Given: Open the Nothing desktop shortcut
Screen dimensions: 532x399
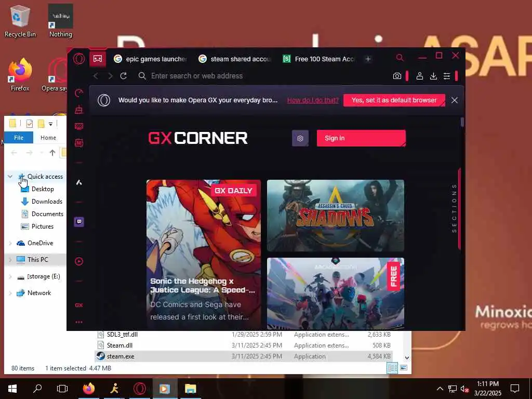Looking at the screenshot, I should click(x=61, y=21).
